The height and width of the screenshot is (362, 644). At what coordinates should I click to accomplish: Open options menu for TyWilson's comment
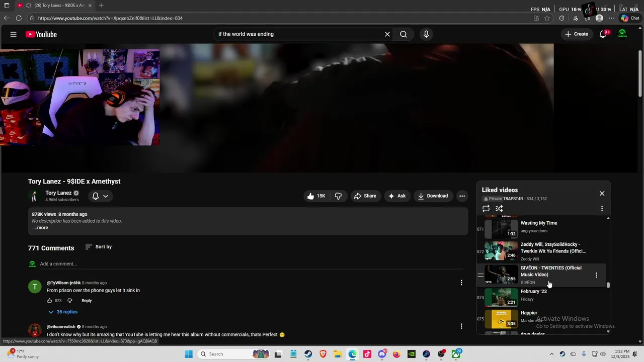point(461,283)
